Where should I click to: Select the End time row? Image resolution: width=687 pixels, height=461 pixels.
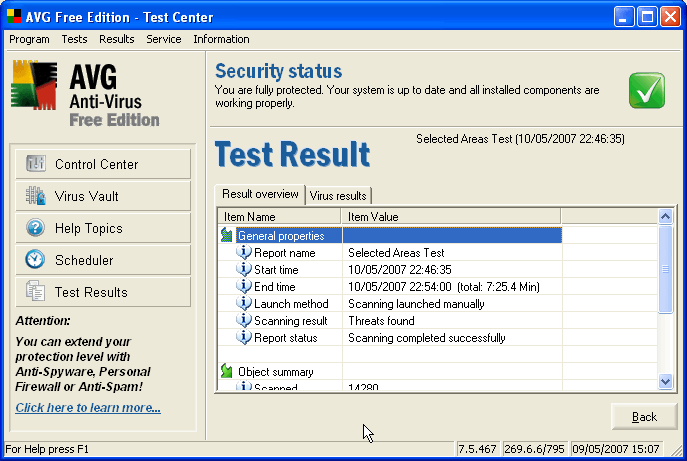pos(390,287)
